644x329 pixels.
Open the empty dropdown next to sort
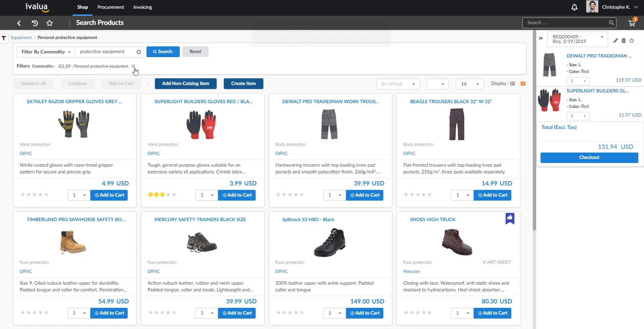(x=437, y=84)
